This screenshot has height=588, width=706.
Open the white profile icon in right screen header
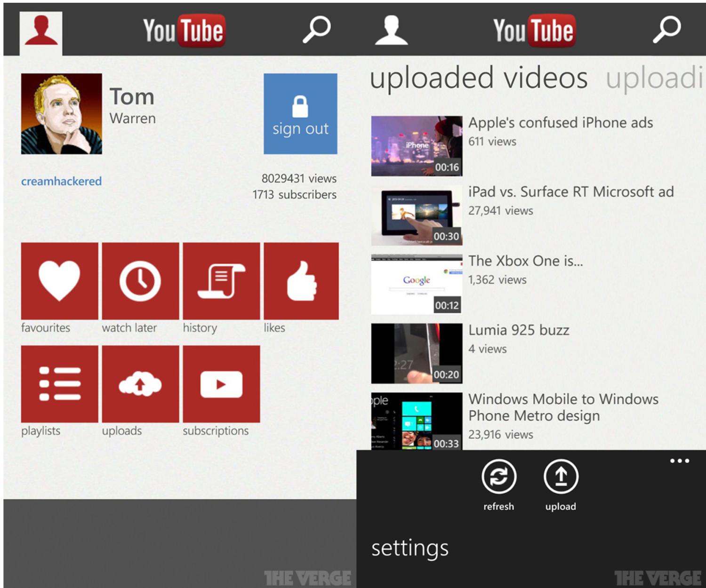coord(391,31)
